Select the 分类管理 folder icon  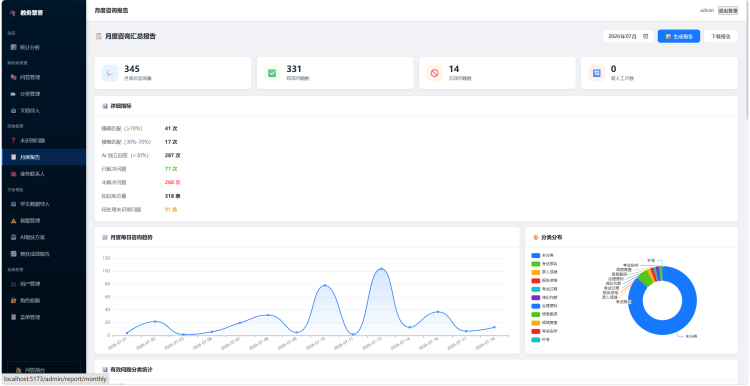[x=13, y=94]
